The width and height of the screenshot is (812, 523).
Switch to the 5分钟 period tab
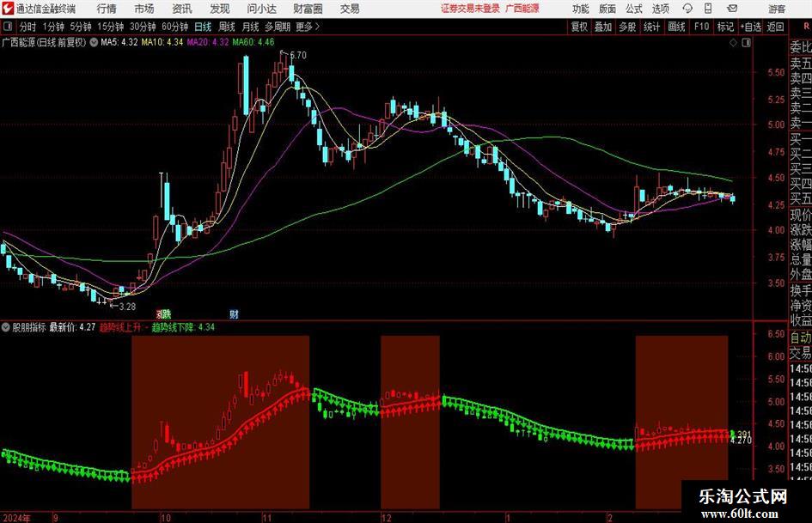pyautogui.click(x=81, y=27)
